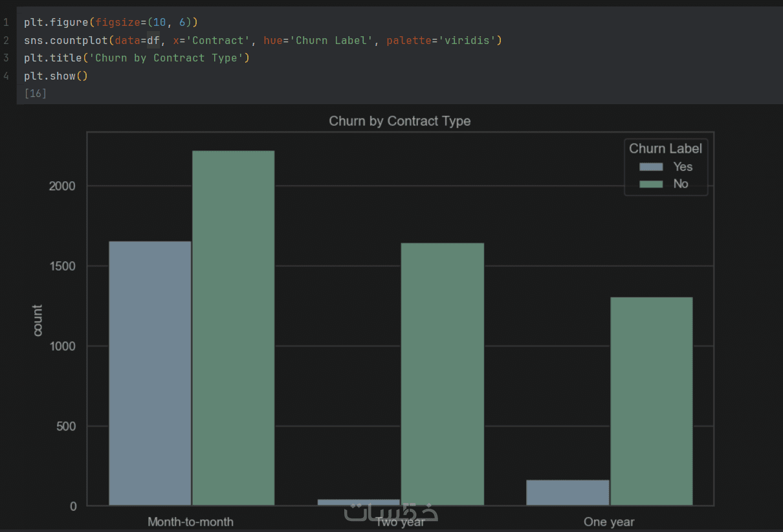The width and height of the screenshot is (783, 532).
Task: Click line number 4 in the gutter
Action: coord(6,76)
